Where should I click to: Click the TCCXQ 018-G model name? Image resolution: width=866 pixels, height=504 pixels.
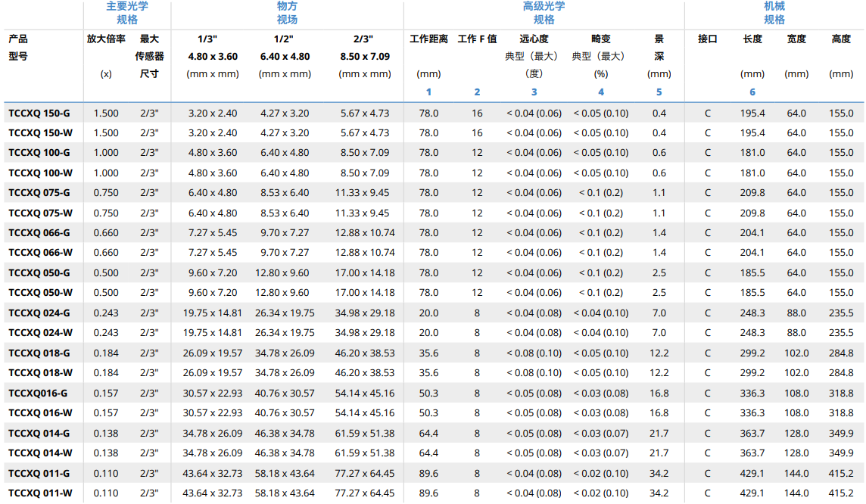39,353
